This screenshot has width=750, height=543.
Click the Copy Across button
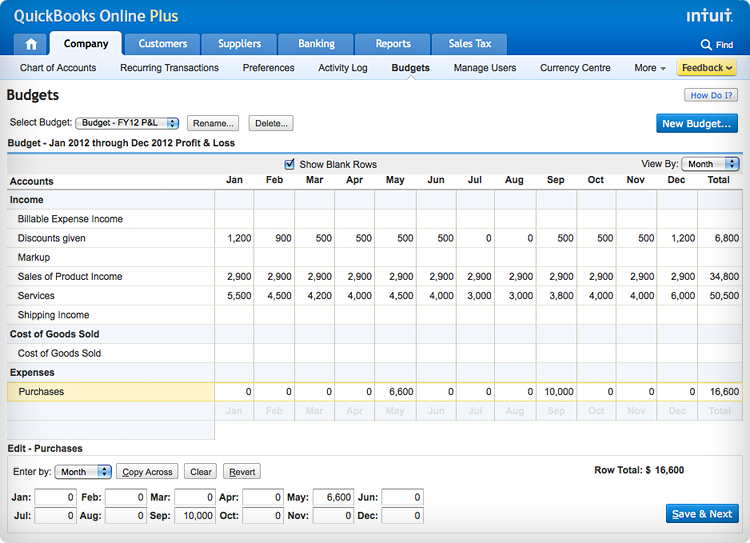point(147,472)
